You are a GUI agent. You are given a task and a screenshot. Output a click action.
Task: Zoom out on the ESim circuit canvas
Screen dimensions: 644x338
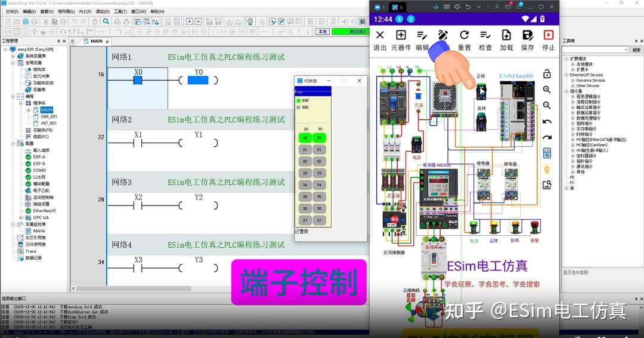click(x=547, y=106)
